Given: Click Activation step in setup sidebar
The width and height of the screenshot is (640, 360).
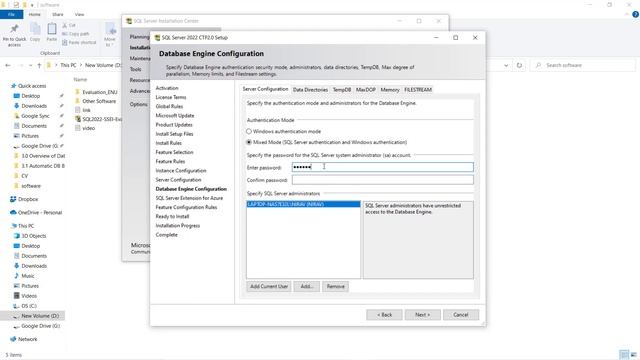Looking at the screenshot, I should point(167,88).
